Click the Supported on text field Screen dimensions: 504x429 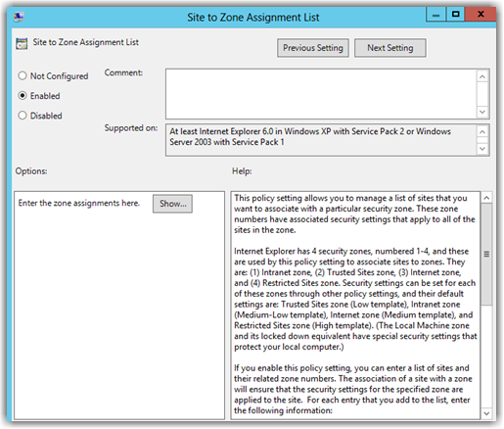(x=321, y=140)
